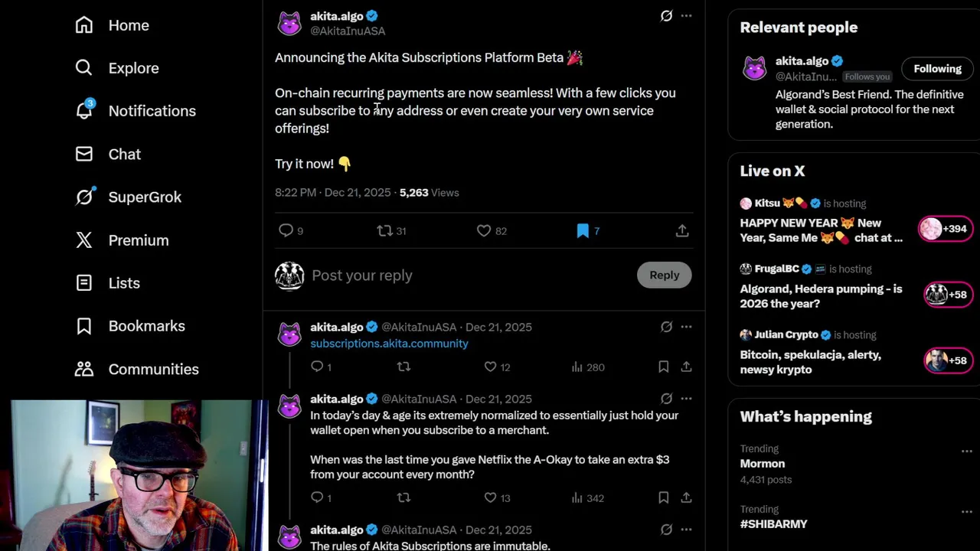This screenshot has width=980, height=551.
Task: View analytics of the subscriptions link reply
Action: 588,367
